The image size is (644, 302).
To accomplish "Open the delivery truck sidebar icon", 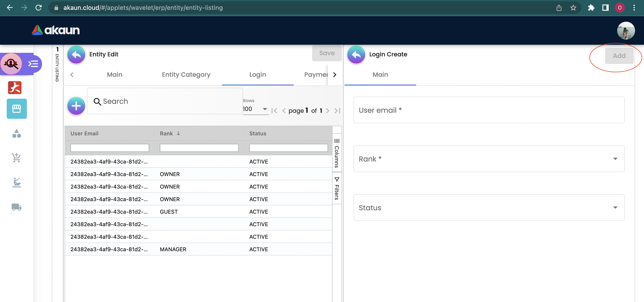I will point(17,207).
